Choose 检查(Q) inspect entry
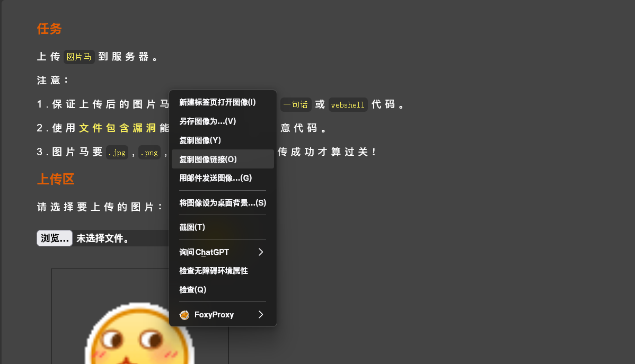Image resolution: width=635 pixels, height=364 pixels. click(223, 290)
